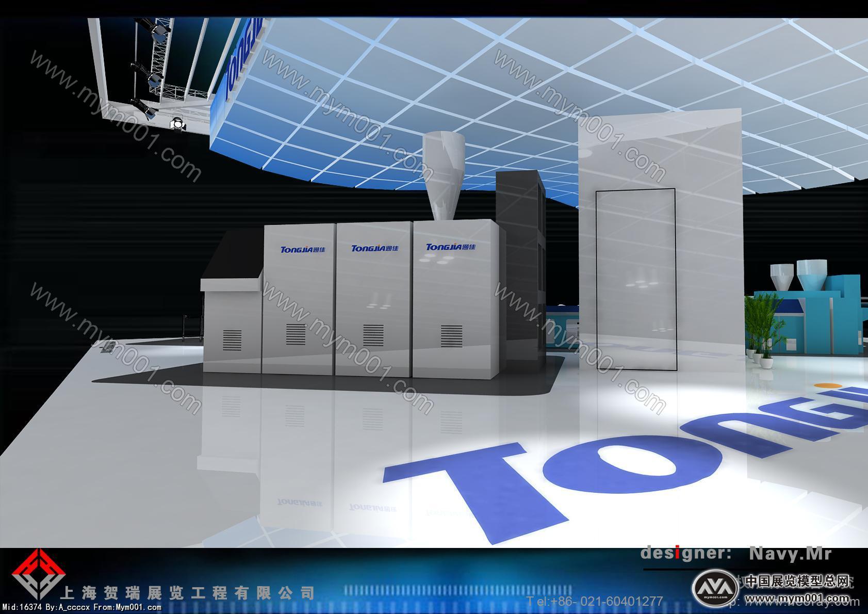Click the round spotlight on the truss
Screen dimensions: 868x614
[177, 124]
